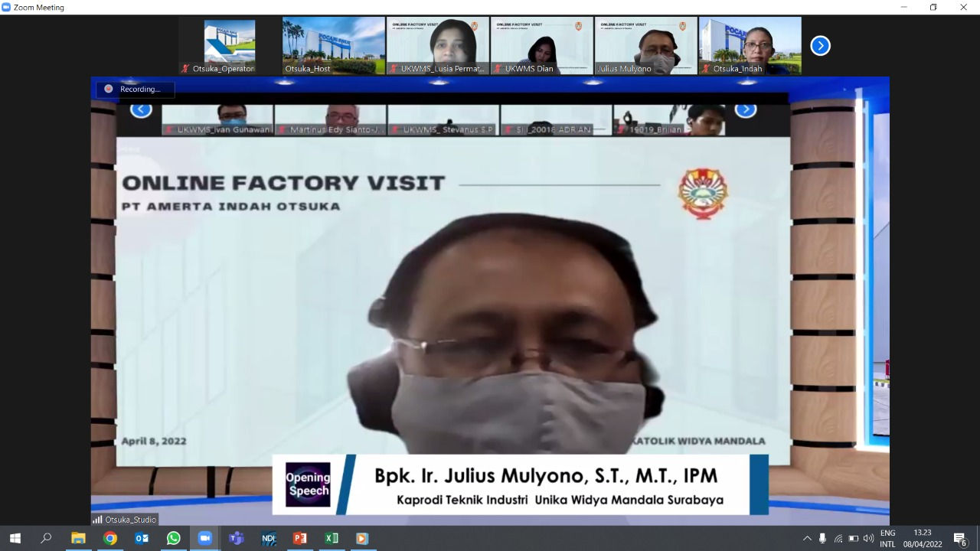Click muted mic icon on UKWMS Dian tile
This screenshot has width=980, height=551.
498,69
